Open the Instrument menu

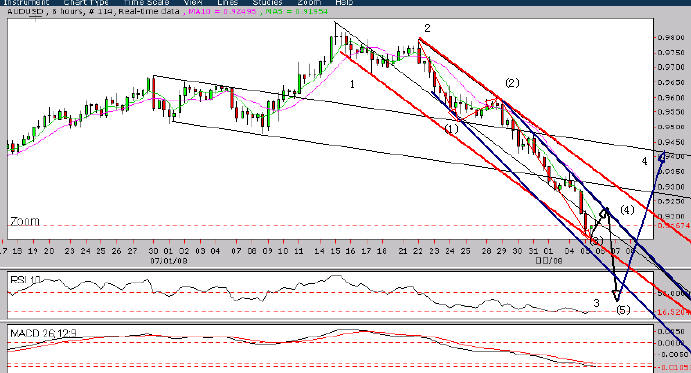[26, 2]
